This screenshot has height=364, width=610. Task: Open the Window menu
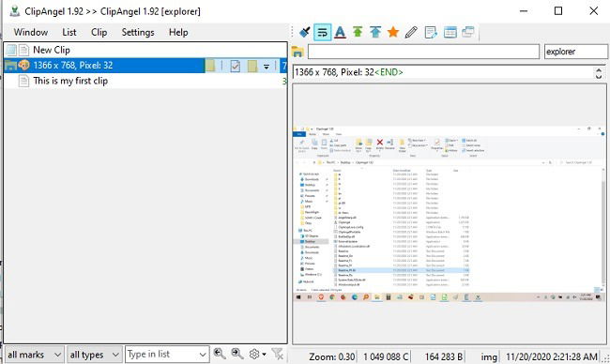pyautogui.click(x=31, y=32)
